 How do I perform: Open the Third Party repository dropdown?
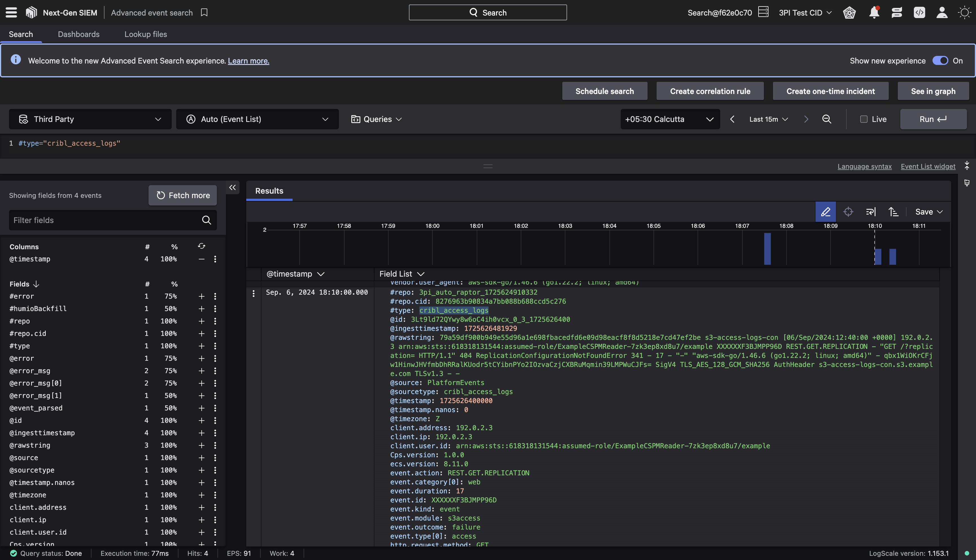tap(90, 119)
